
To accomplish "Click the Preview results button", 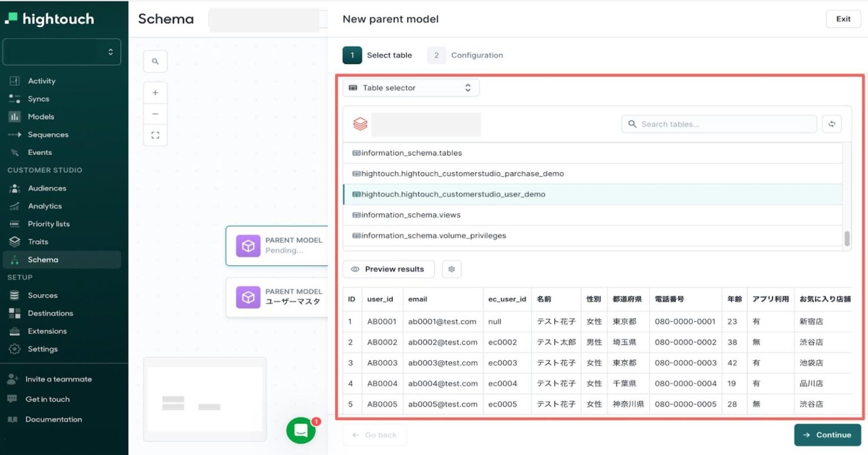I will click(388, 269).
